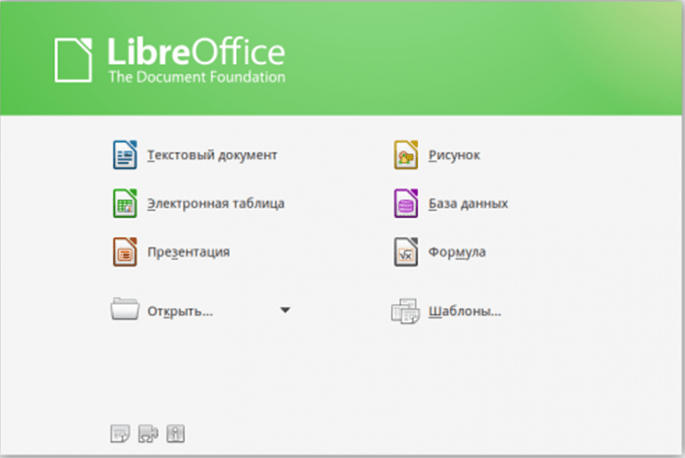Viewport: 685px width, 458px height.
Task: Select the 'Электронная таблица' label
Action: point(215,203)
